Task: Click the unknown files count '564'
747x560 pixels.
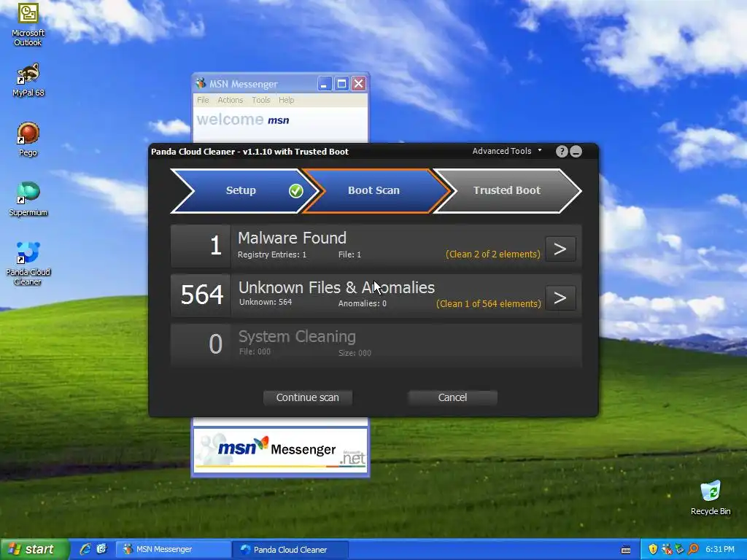Action: pyautogui.click(x=202, y=295)
